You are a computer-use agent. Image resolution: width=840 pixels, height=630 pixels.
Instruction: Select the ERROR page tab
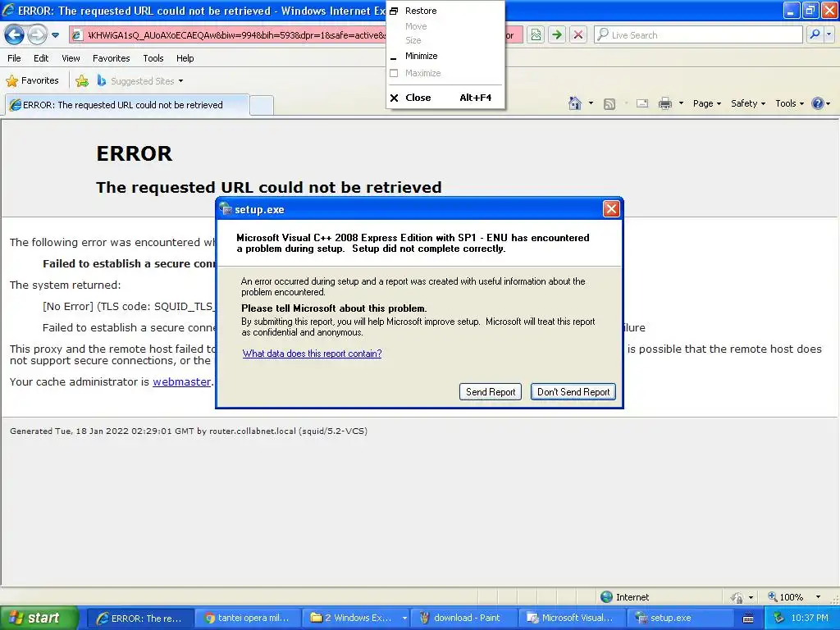coord(127,105)
